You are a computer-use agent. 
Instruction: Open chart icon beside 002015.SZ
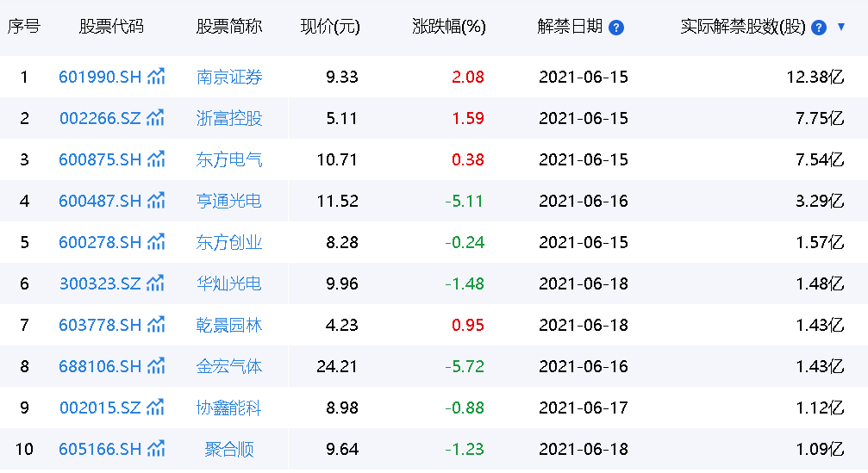[x=155, y=408]
